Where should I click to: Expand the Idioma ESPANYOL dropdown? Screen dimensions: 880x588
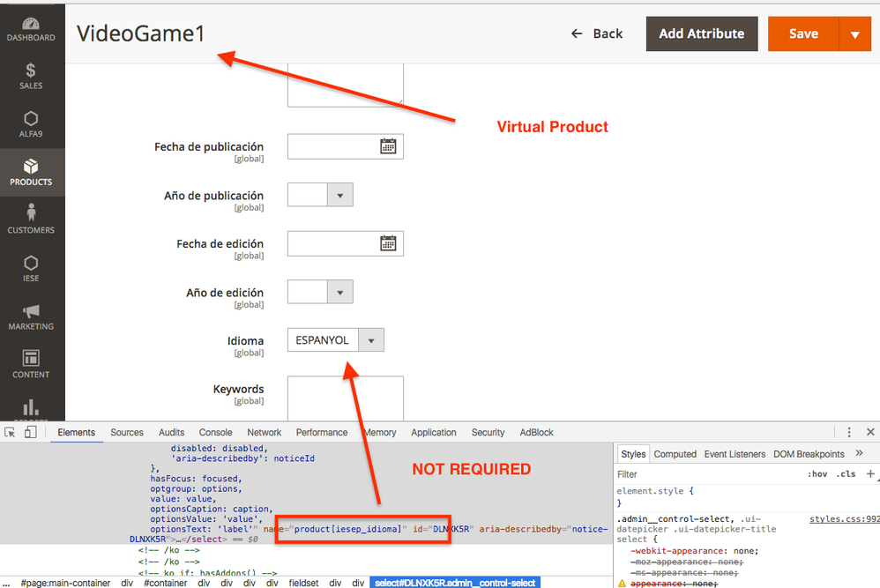[371, 340]
